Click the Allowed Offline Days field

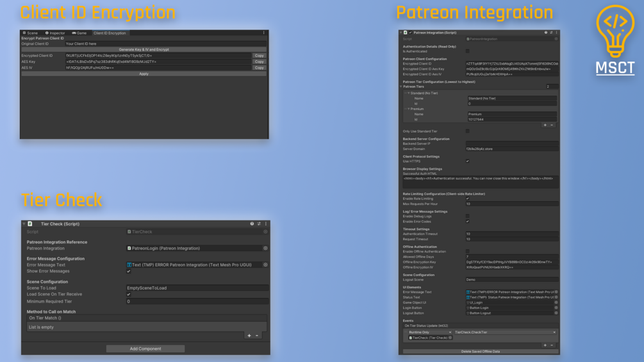coord(512,257)
